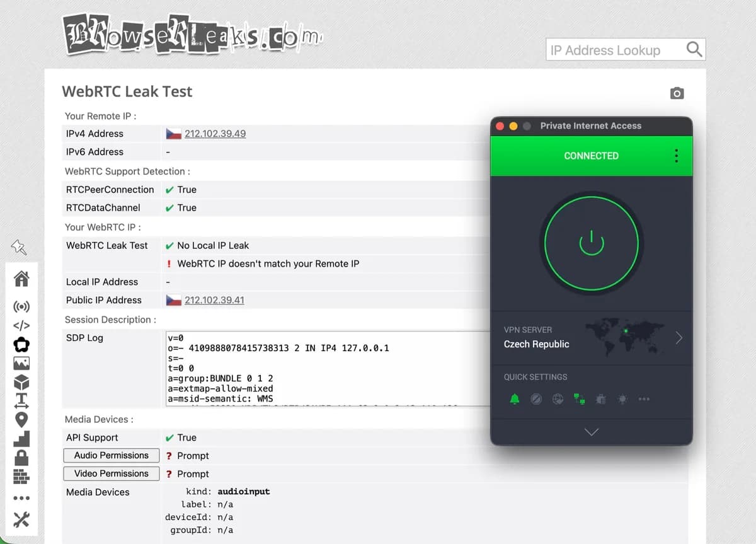The image size is (756, 544).
Task: Click the Private Internet Access window title
Action: pos(591,125)
